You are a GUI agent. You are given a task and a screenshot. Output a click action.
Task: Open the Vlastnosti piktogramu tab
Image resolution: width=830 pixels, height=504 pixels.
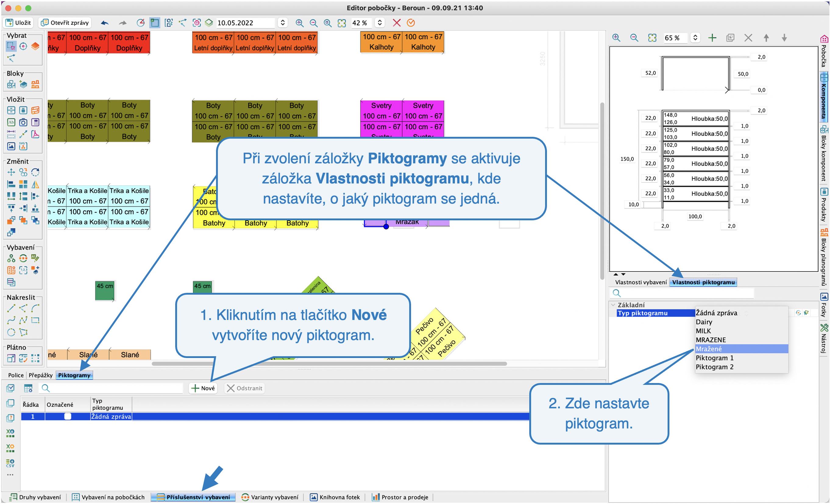[x=703, y=282]
